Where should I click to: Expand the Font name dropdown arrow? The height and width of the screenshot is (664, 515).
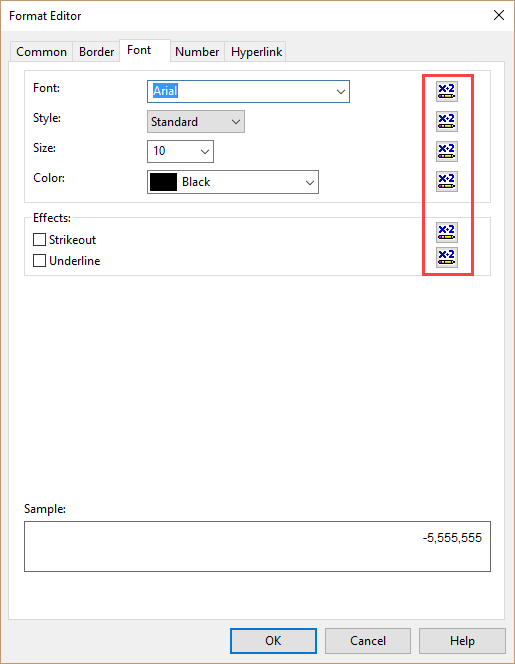click(x=341, y=91)
